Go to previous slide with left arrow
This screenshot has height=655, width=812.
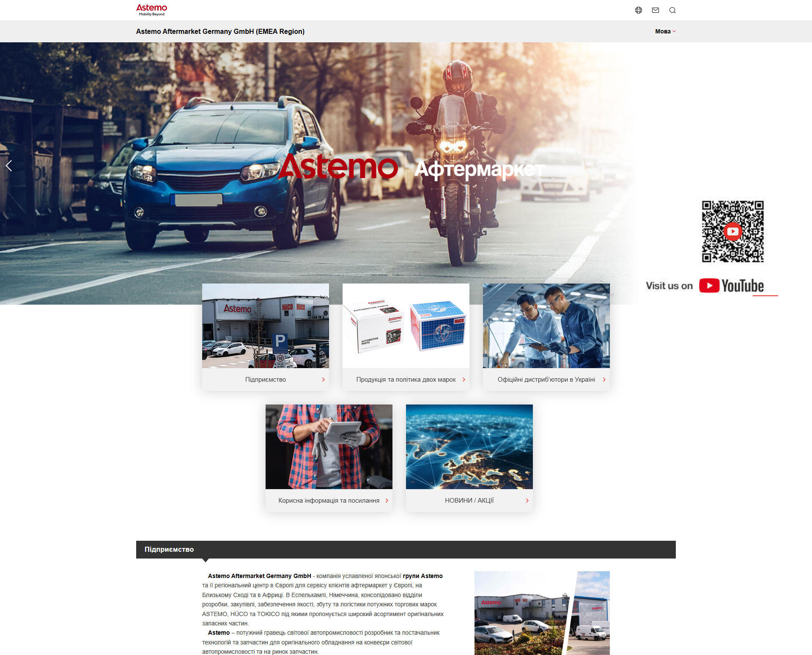tap(9, 165)
